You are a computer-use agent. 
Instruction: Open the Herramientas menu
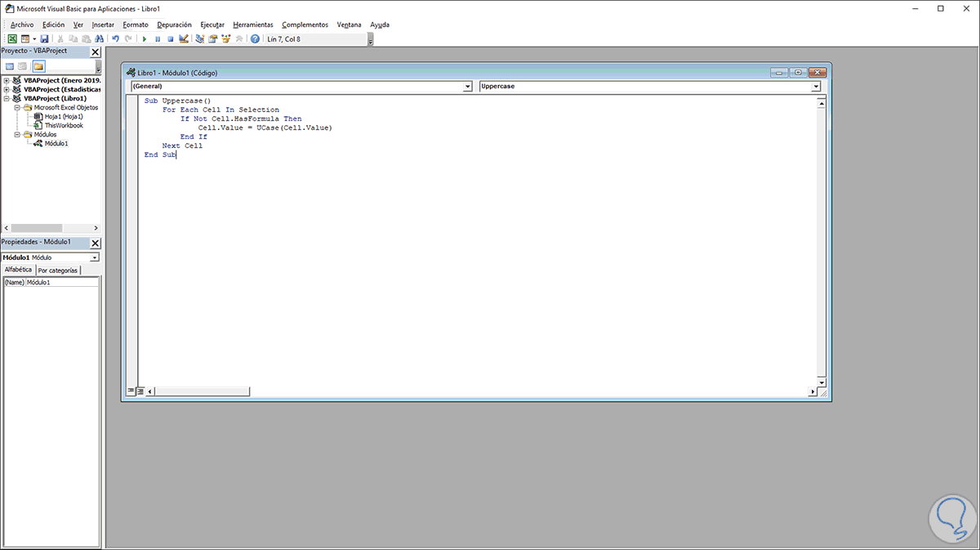pos(253,25)
